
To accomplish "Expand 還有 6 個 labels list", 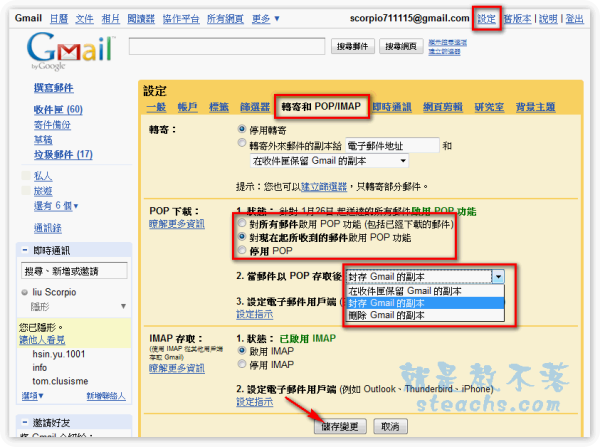I will coord(56,206).
